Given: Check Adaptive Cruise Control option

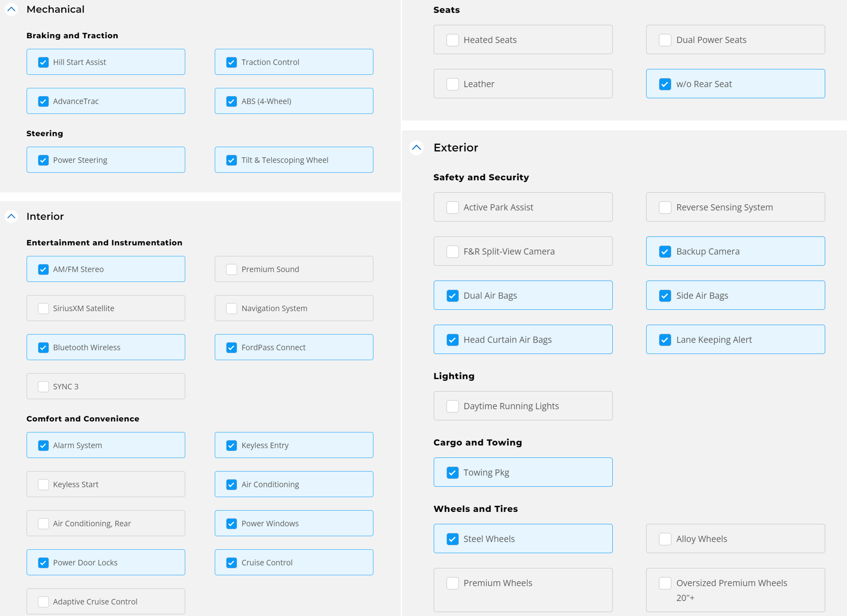Looking at the screenshot, I should [x=43, y=602].
